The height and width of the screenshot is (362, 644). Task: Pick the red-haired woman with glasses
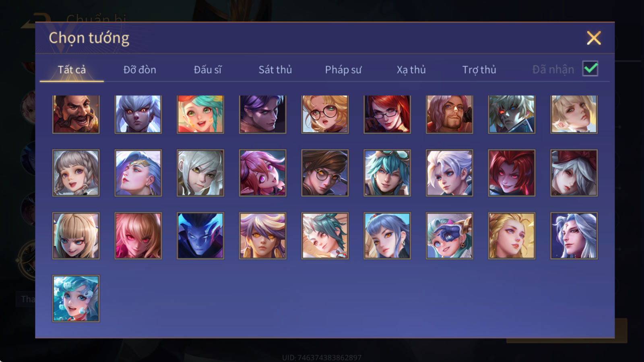387,114
